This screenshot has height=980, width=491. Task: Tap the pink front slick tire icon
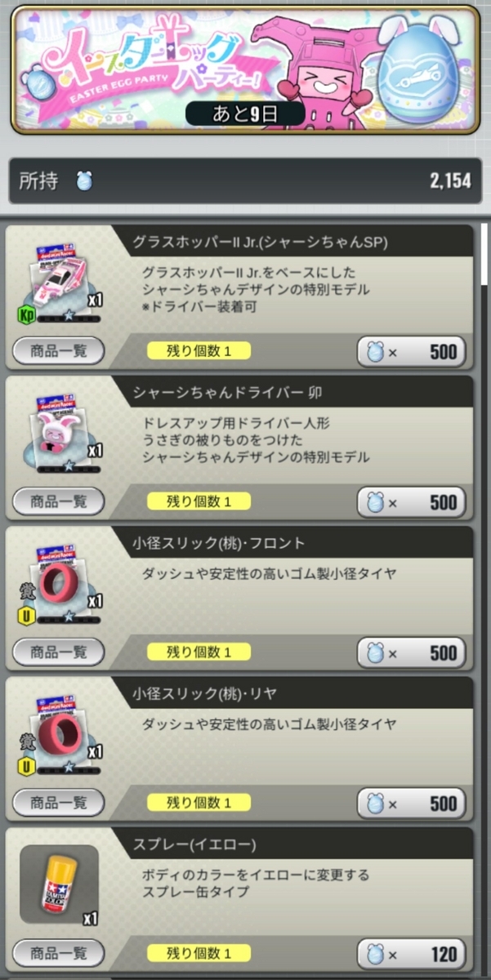[x=61, y=580]
